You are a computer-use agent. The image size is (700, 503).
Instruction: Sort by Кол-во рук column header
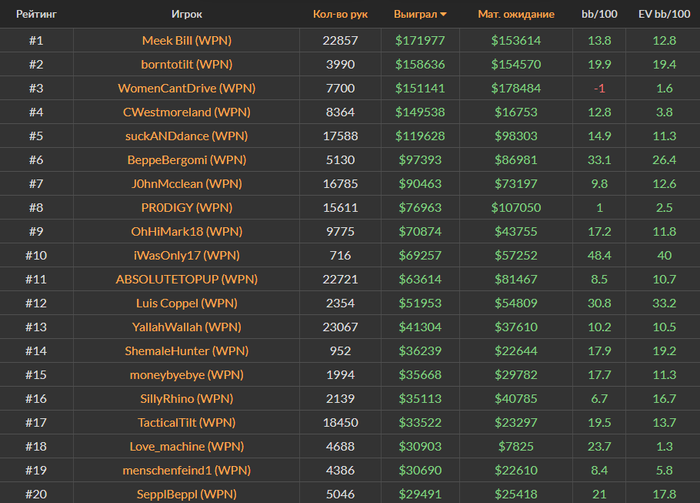[x=340, y=14]
